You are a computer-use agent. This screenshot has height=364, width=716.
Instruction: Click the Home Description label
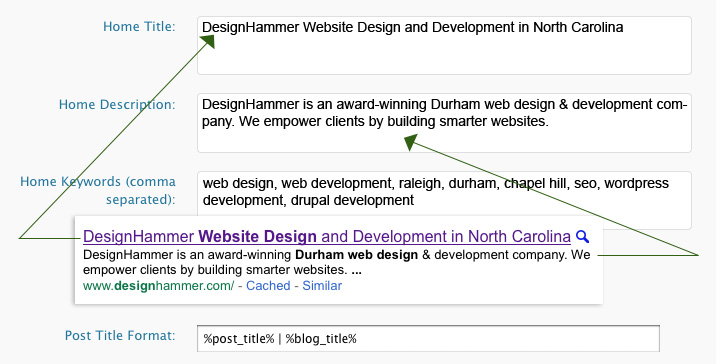[x=117, y=105]
